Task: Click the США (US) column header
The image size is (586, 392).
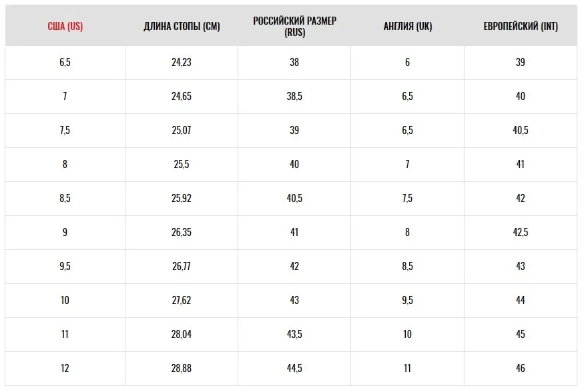Action: [x=65, y=26]
